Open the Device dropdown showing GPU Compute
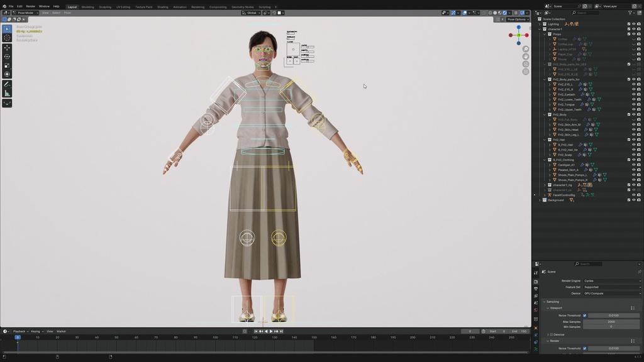The height and width of the screenshot is (362, 644). pos(611,293)
